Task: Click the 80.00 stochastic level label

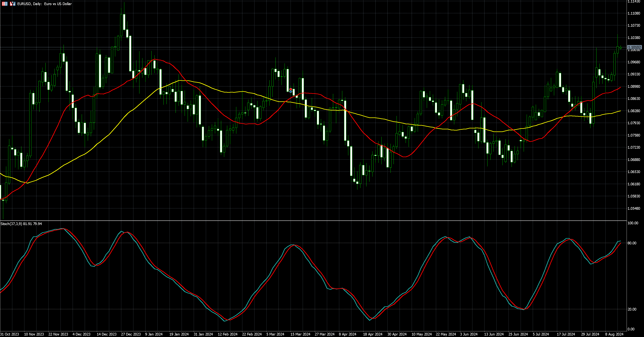Action: (632, 243)
